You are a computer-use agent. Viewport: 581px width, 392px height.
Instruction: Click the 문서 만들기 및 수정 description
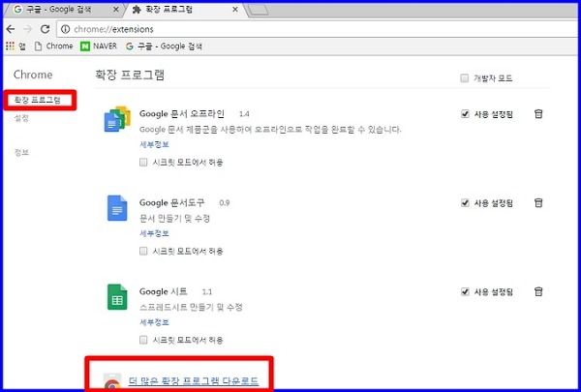click(x=174, y=218)
